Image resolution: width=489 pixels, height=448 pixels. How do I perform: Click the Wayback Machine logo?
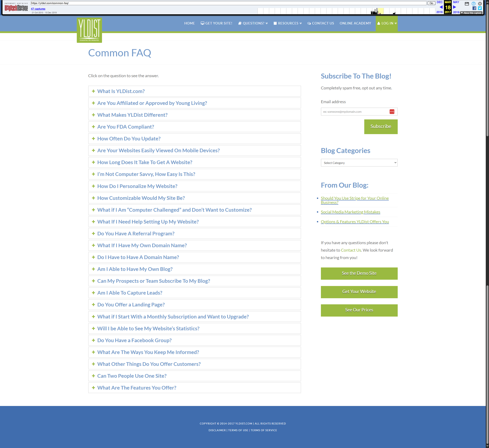point(16,8)
